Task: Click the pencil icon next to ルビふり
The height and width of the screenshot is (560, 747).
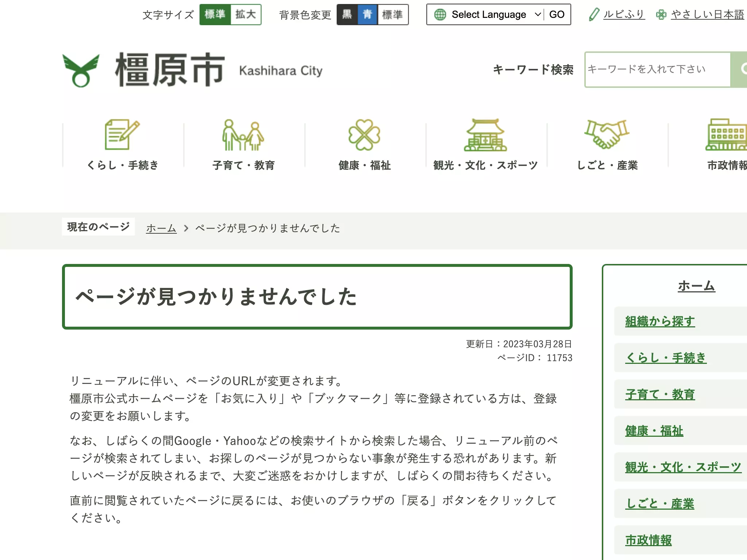Action: click(594, 15)
